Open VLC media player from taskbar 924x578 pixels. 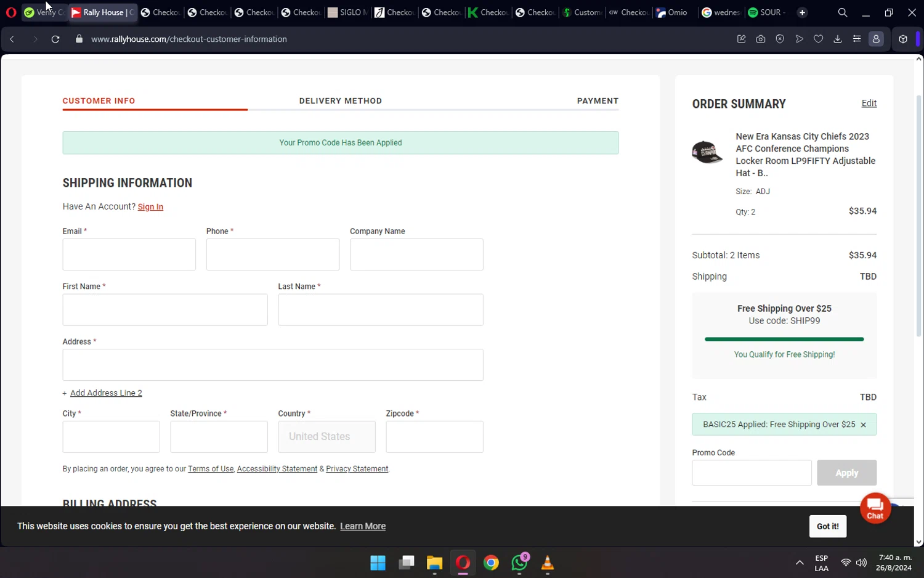coord(547,563)
